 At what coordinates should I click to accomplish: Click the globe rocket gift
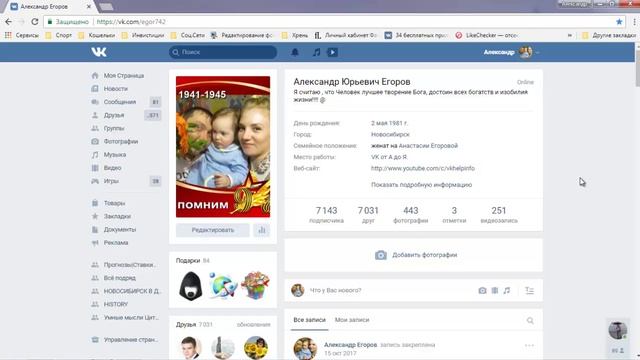223,286
